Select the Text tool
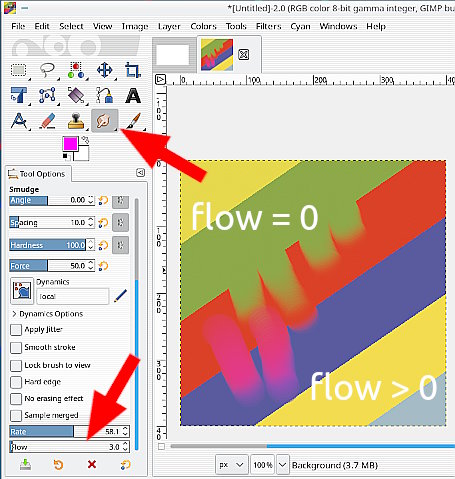This screenshot has height=479, width=455. point(133,96)
